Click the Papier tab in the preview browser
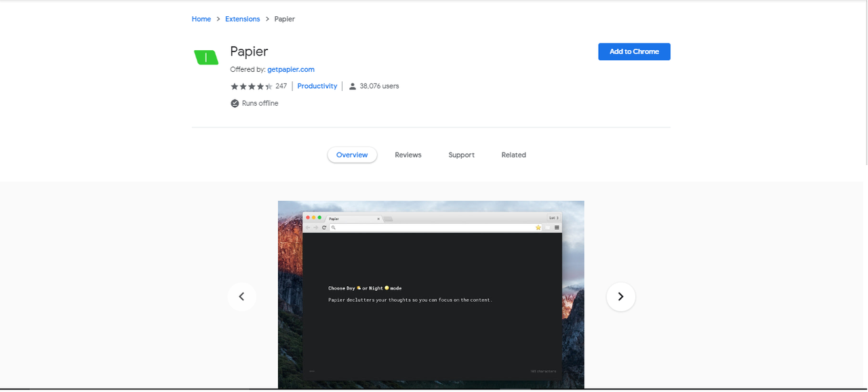Image resolution: width=868 pixels, height=392 pixels. click(x=353, y=218)
